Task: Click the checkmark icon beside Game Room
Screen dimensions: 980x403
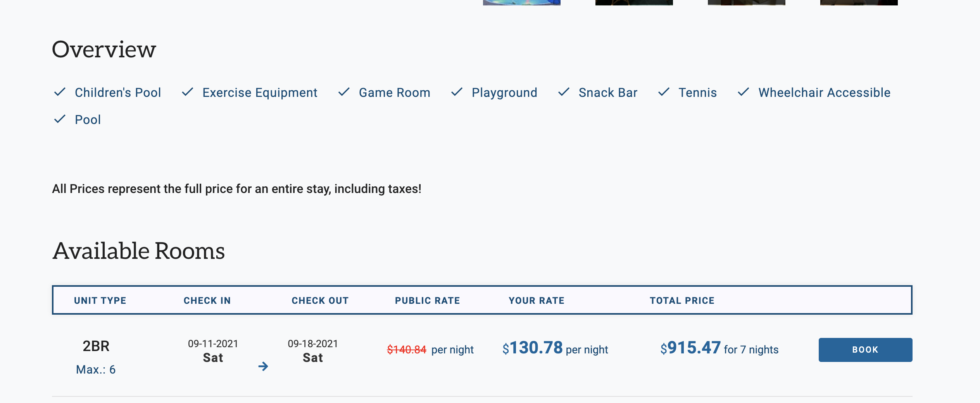Action: click(x=344, y=92)
